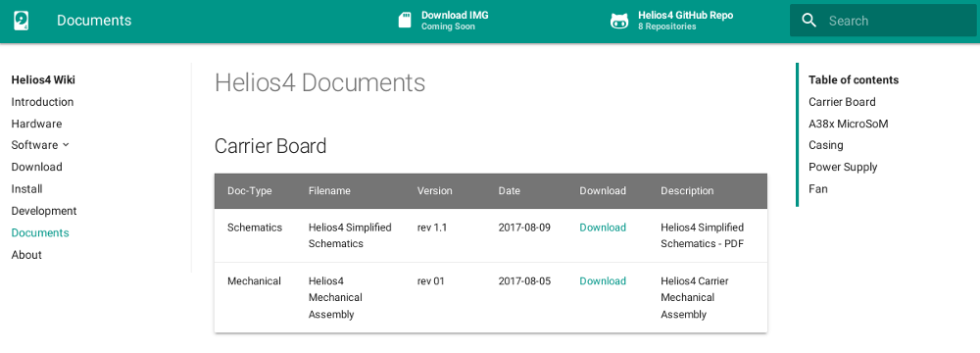Download the Mechanical rev 01 file
The width and height of the screenshot is (980, 353).
tap(603, 281)
